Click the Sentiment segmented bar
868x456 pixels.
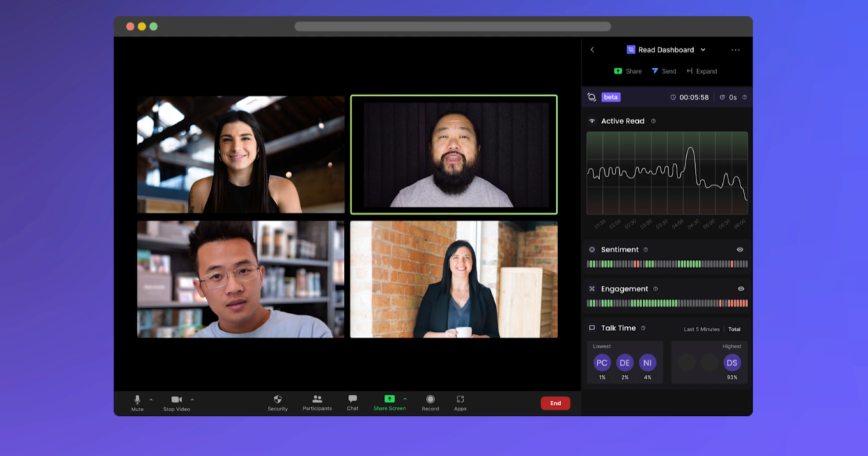667,264
